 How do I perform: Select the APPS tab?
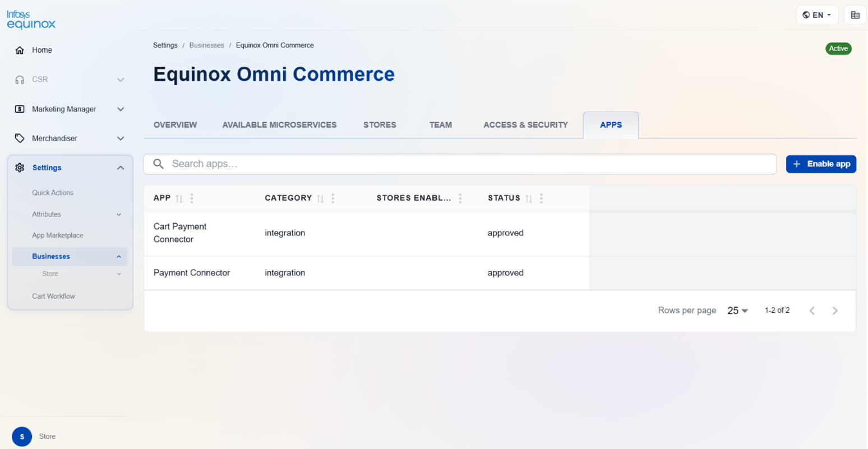[x=611, y=125]
